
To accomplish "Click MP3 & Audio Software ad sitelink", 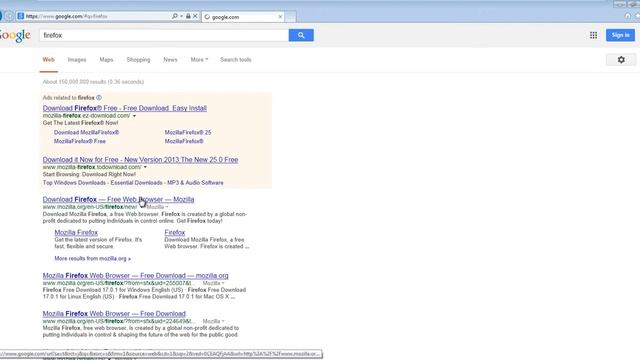I will tap(195, 183).
